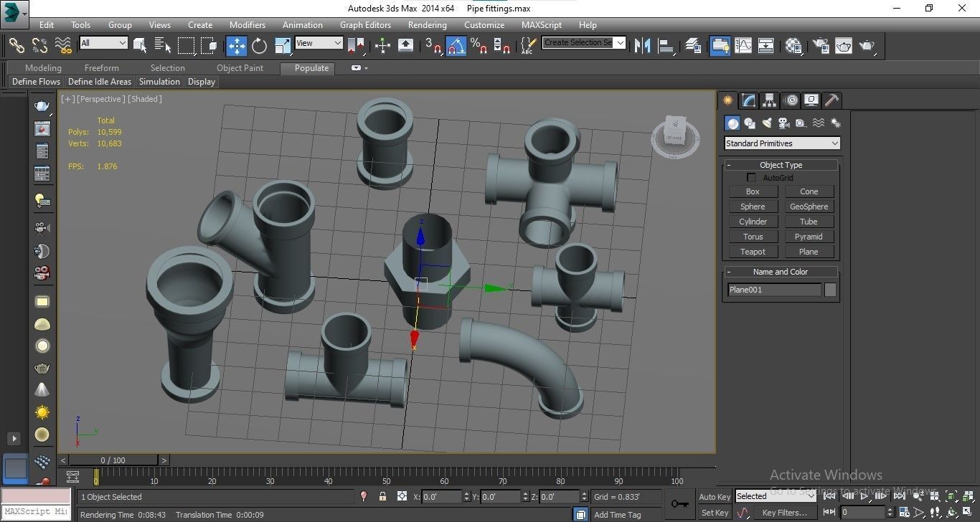The image size is (980, 522).
Task: Click the GeoSphere primitive button
Action: [x=809, y=207]
